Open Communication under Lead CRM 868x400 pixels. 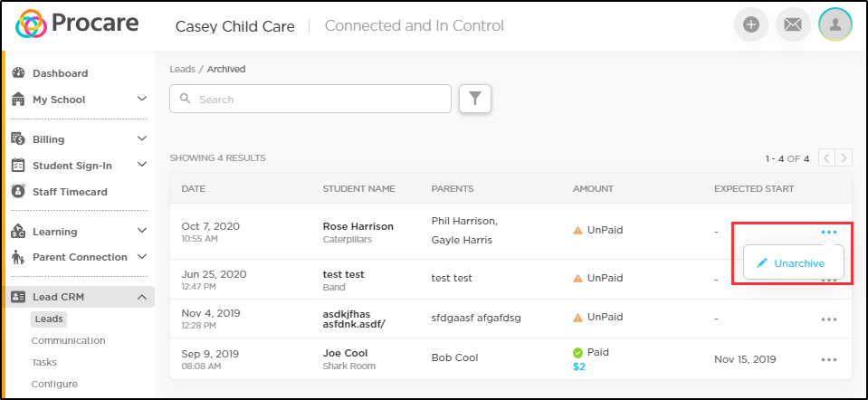point(68,340)
